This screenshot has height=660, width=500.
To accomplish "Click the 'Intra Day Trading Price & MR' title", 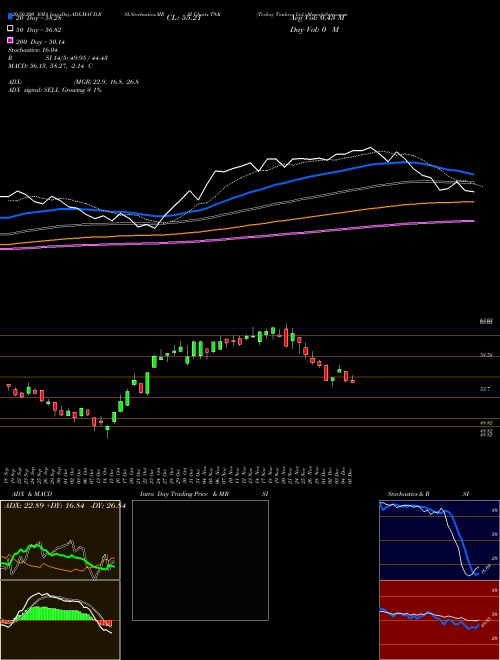I will click(184, 494).
